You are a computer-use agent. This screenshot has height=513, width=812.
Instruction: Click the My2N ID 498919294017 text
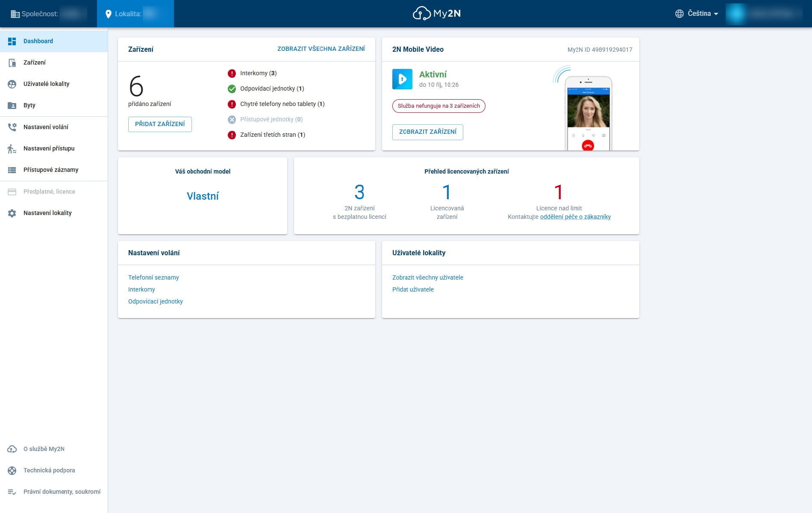(600, 50)
